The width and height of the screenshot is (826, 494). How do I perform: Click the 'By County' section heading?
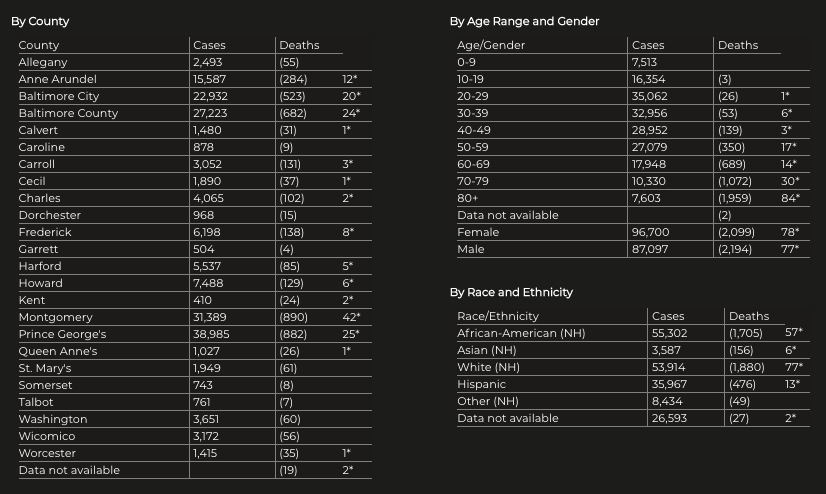(40, 21)
